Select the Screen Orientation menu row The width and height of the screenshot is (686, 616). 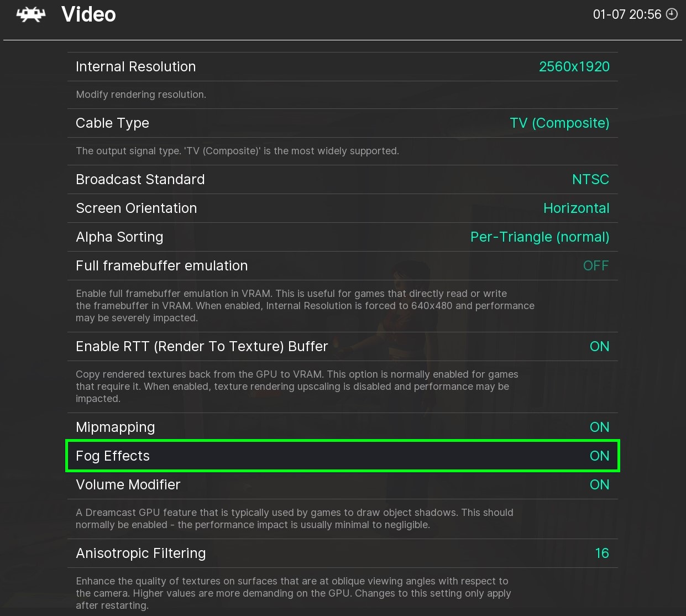point(136,208)
